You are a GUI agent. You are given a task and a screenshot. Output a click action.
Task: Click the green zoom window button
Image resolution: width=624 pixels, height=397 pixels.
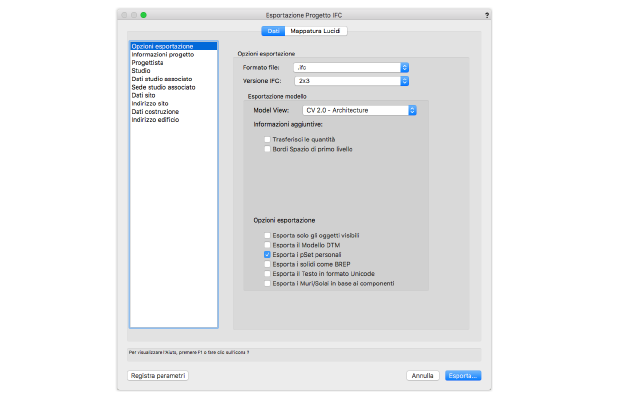click(x=144, y=15)
